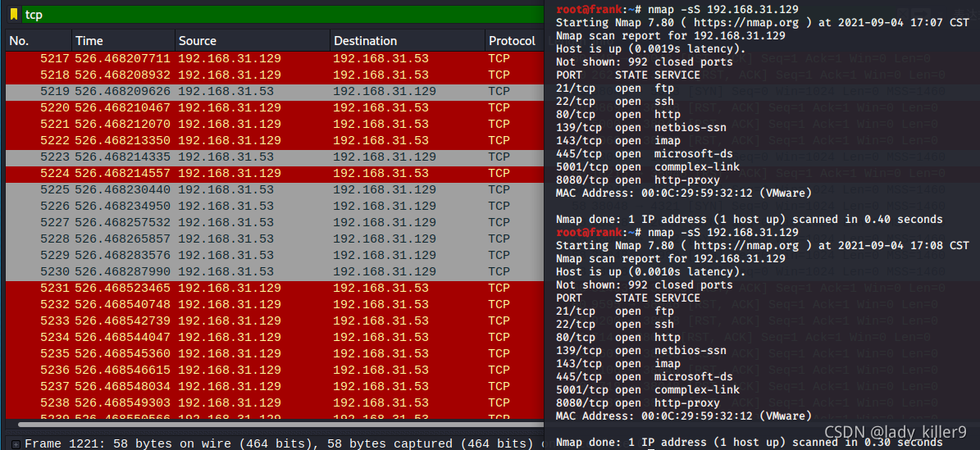Select packet number 5230
Viewport: 980px width, 450px height.
coord(275,272)
